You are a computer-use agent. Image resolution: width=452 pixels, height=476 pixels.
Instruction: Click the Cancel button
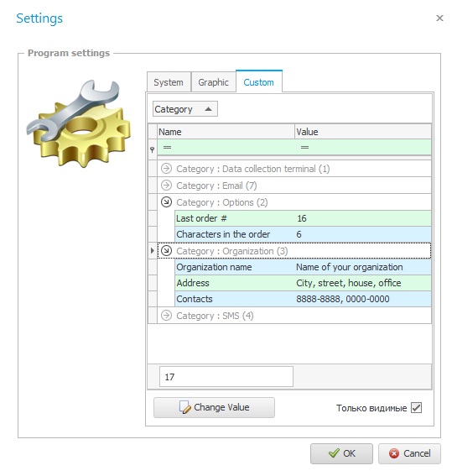[x=409, y=453]
